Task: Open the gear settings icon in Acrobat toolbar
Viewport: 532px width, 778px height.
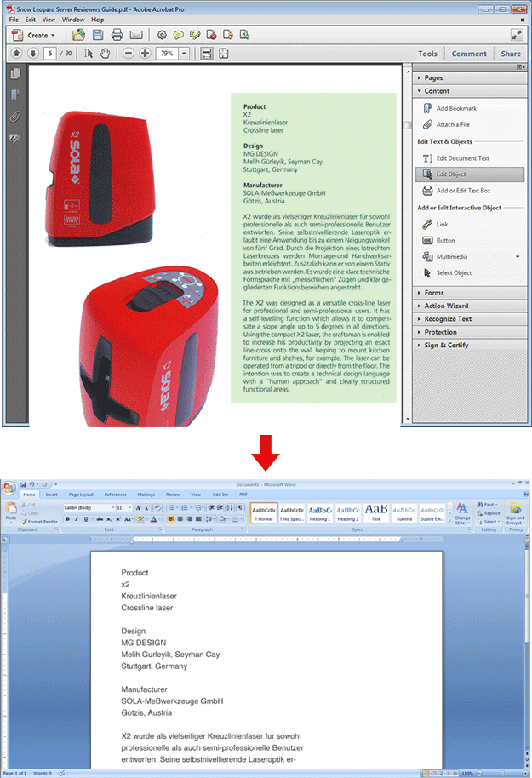Action: click(x=162, y=35)
